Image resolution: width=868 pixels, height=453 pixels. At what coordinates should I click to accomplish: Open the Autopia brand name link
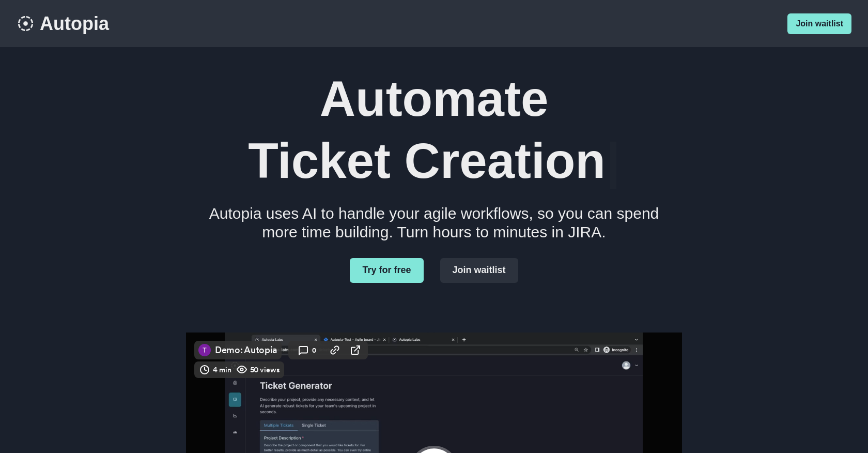click(x=74, y=24)
